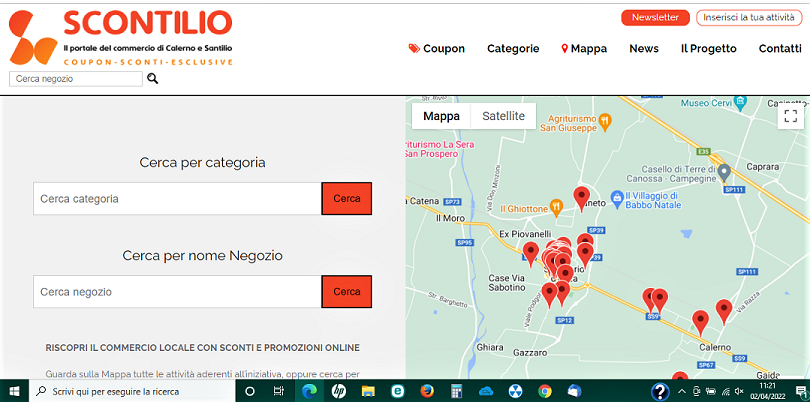Show hidden system tray icons

click(x=682, y=391)
